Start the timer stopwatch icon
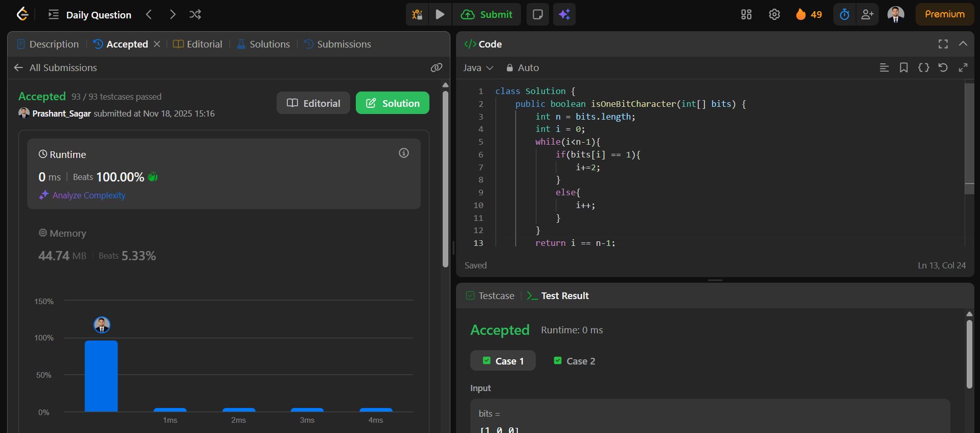 pyautogui.click(x=845, y=14)
